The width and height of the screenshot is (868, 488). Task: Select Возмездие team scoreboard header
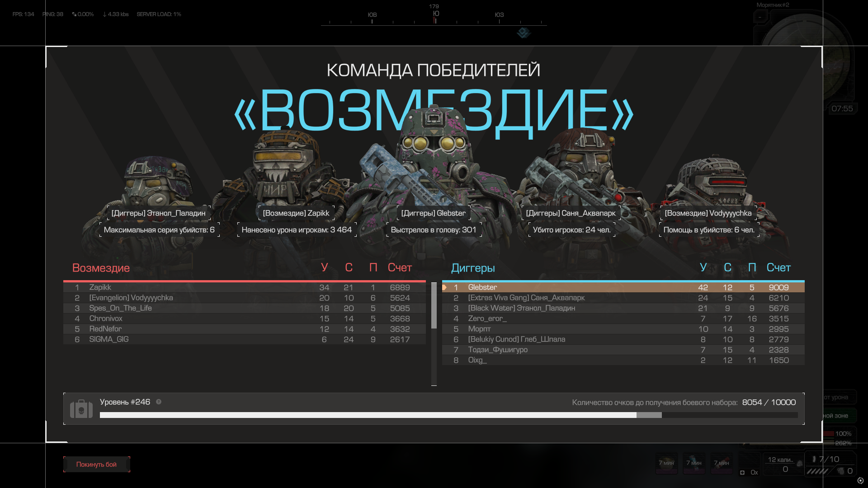(x=101, y=268)
